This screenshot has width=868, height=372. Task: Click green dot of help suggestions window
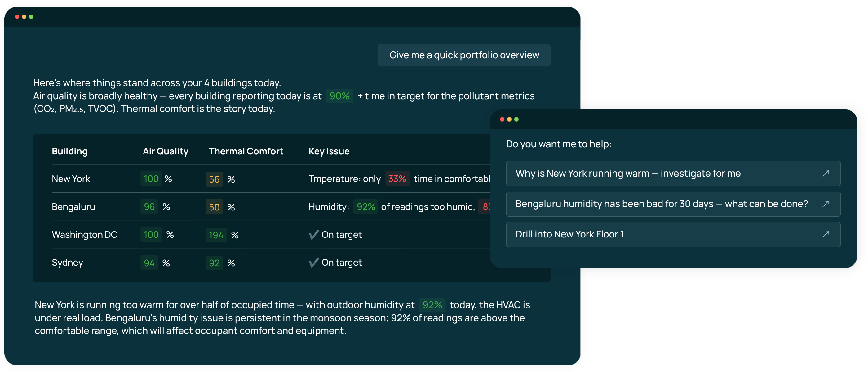pos(516,119)
